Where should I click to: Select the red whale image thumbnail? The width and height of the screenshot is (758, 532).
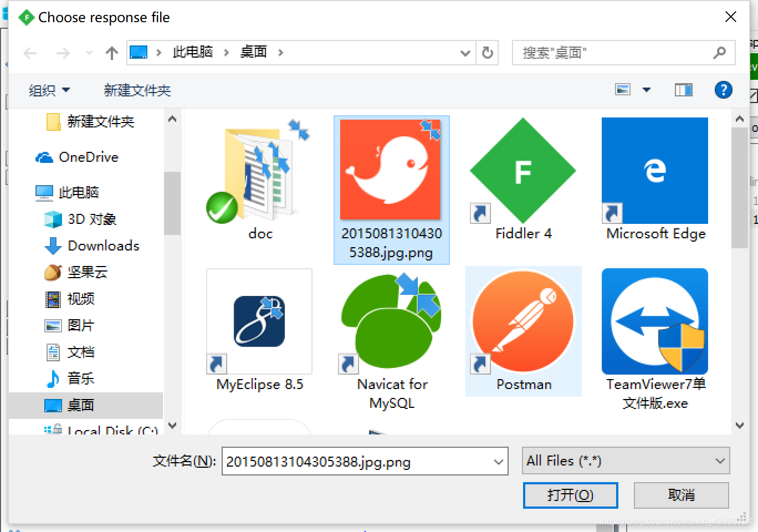[x=391, y=169]
